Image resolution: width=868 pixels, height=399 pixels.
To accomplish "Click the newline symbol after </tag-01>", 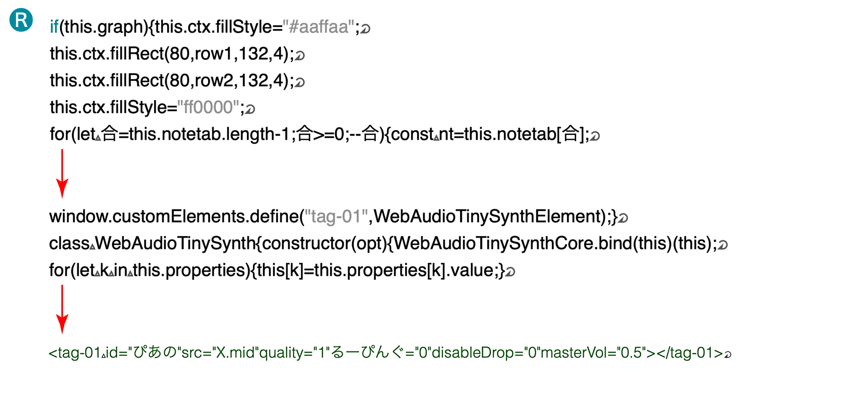I will [x=728, y=355].
